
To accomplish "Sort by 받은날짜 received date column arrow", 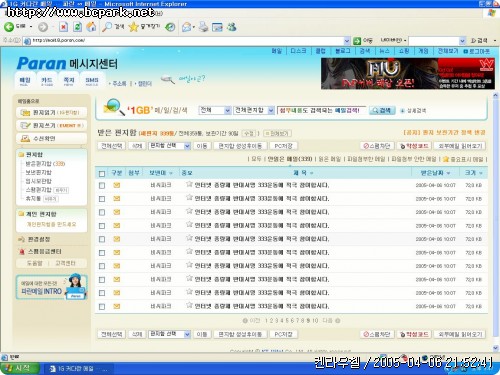I will (x=448, y=173).
